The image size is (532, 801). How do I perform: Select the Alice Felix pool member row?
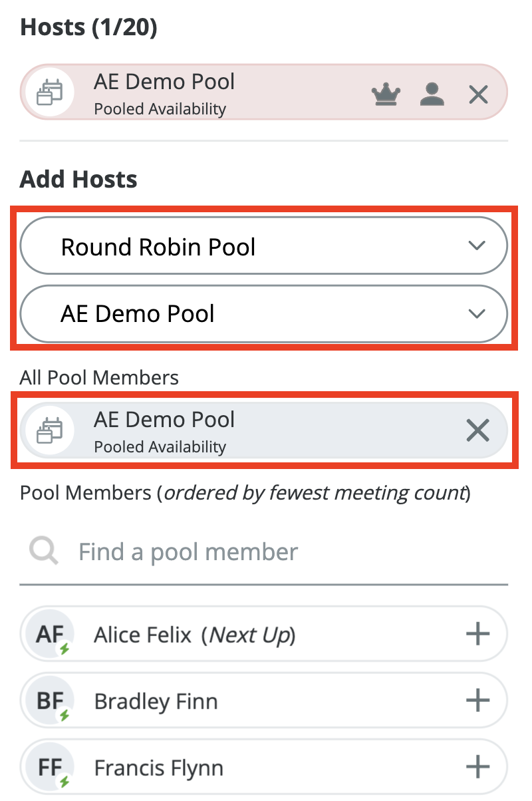tap(266, 634)
